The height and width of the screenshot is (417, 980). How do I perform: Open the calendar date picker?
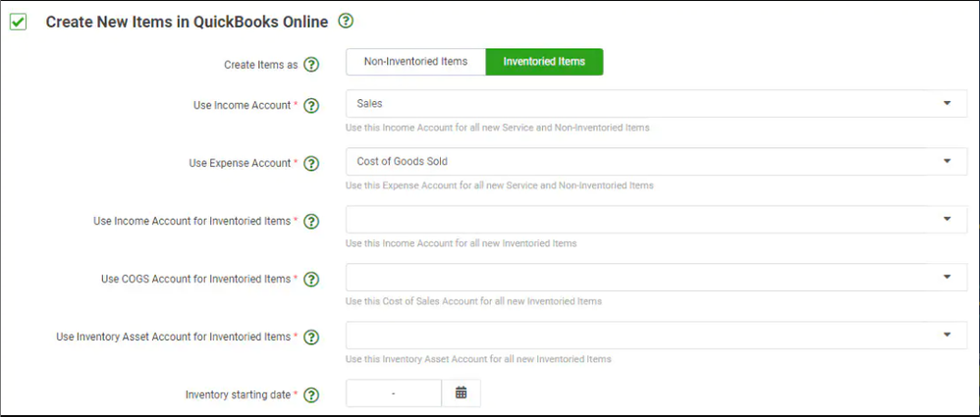pos(461,393)
